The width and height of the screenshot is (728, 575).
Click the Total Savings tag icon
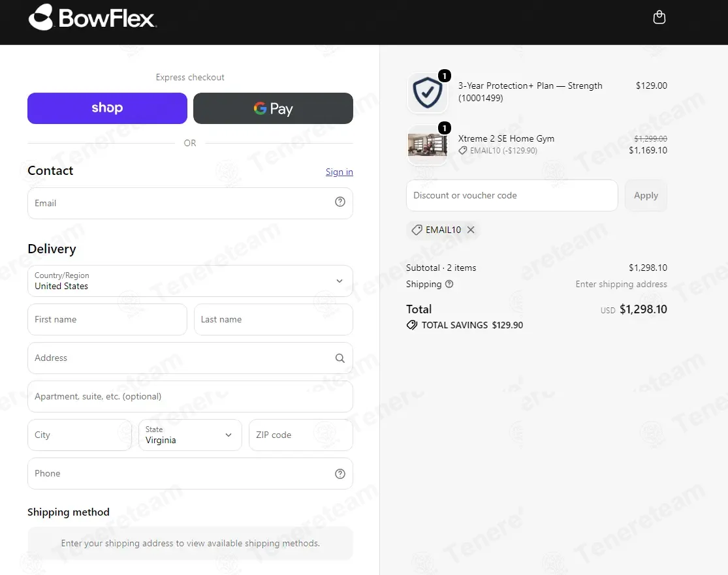point(412,325)
